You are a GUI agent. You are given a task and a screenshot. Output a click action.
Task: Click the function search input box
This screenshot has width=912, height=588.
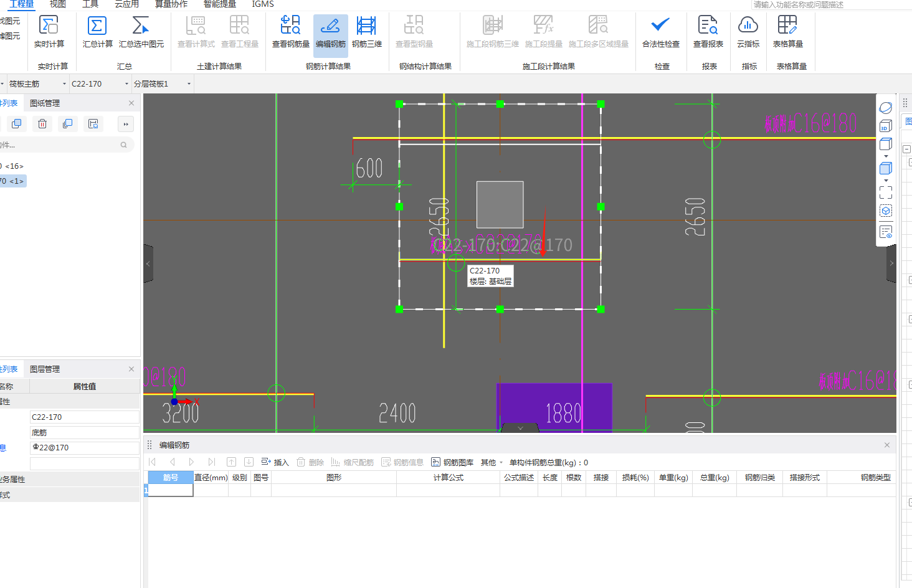point(831,5)
